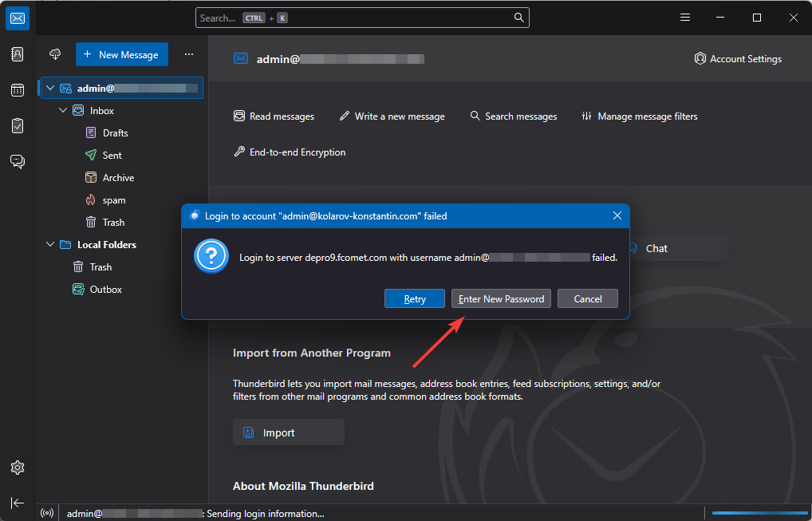Click 'Import from Another Program' heading
The image size is (812, 521).
[312, 353]
